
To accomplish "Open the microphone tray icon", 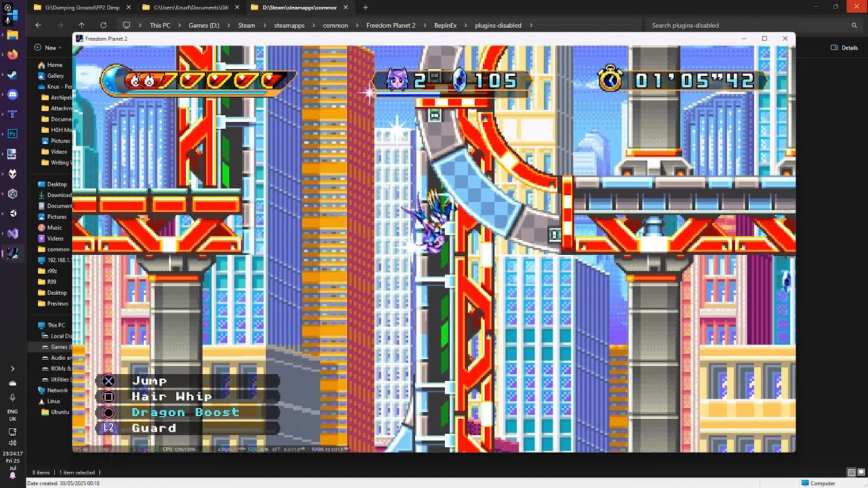I will pos(12,397).
